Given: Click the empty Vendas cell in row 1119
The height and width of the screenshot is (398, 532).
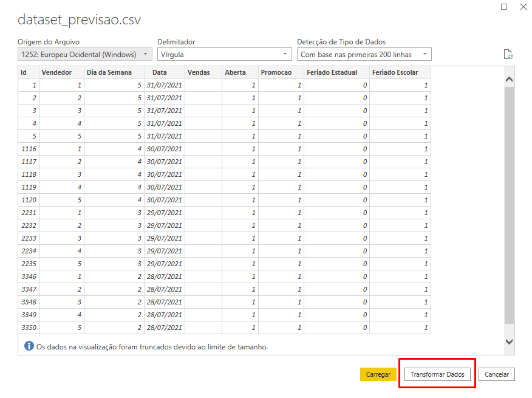Looking at the screenshot, I should tap(203, 187).
